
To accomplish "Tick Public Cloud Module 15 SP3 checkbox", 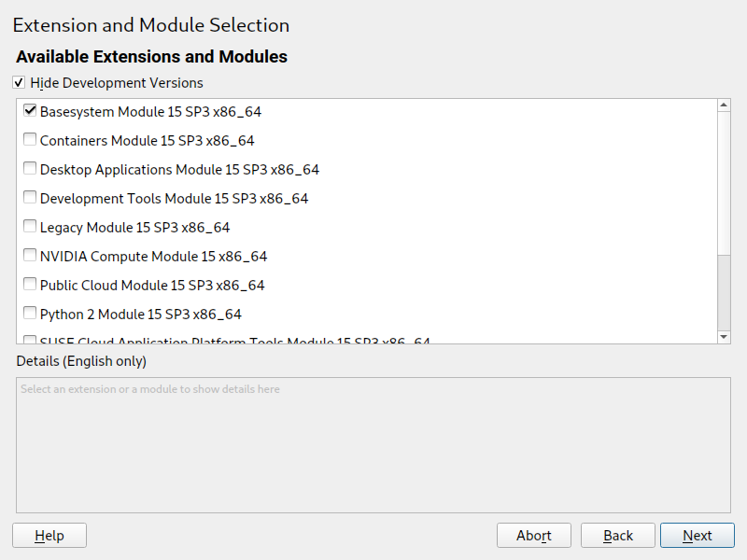I will tap(30, 285).
